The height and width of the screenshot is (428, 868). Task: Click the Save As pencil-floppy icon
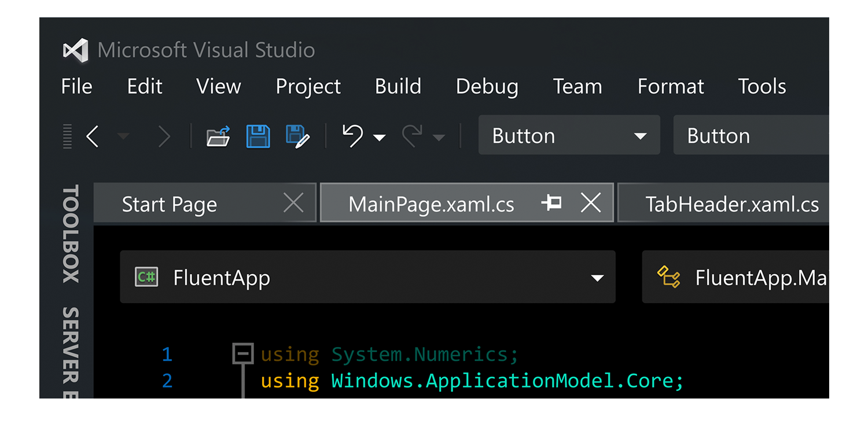point(297,136)
